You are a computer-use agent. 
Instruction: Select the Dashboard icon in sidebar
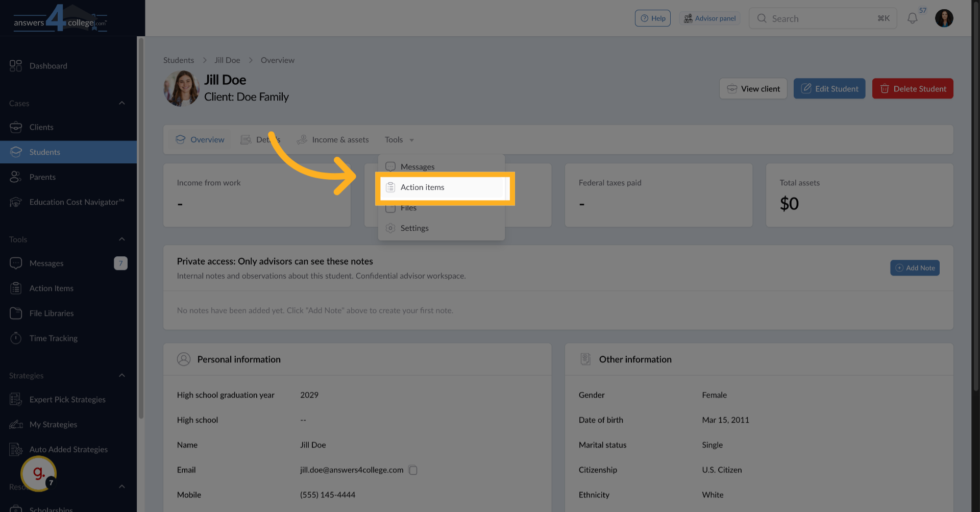click(15, 65)
